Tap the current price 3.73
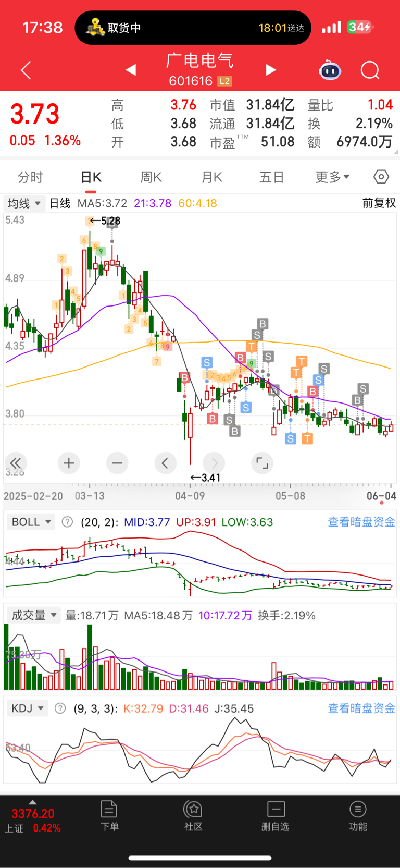This screenshot has height=868, width=400. point(35,114)
